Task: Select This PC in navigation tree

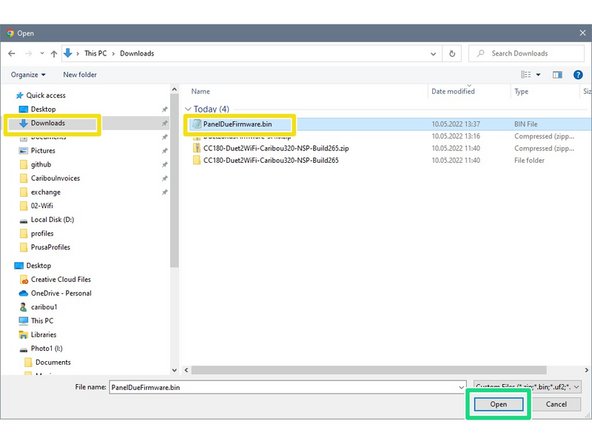Action: 42,321
